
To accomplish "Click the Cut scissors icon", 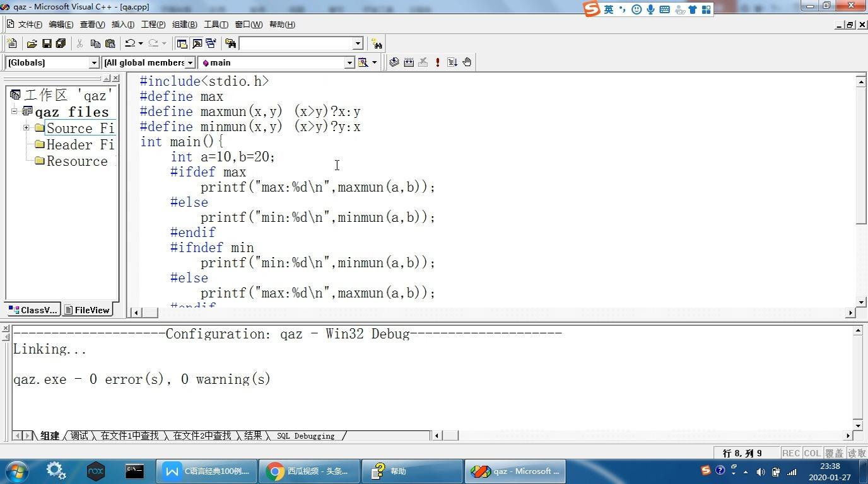I will point(79,43).
